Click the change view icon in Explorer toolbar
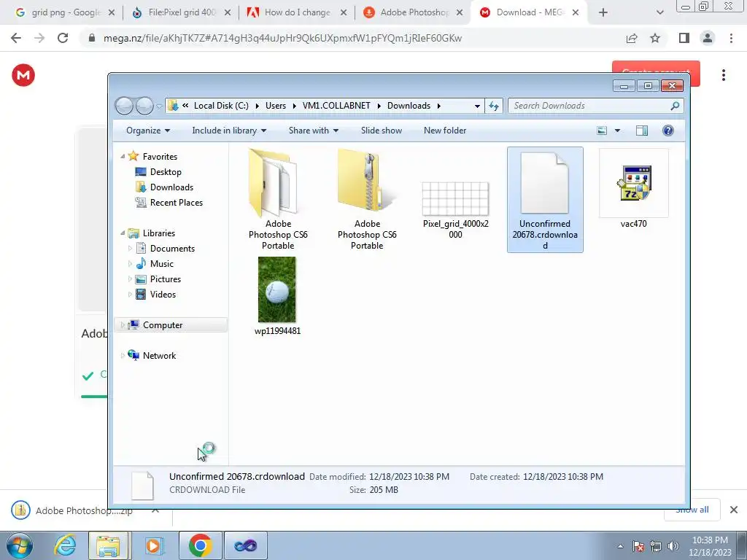The width and height of the screenshot is (747, 560). pos(602,131)
